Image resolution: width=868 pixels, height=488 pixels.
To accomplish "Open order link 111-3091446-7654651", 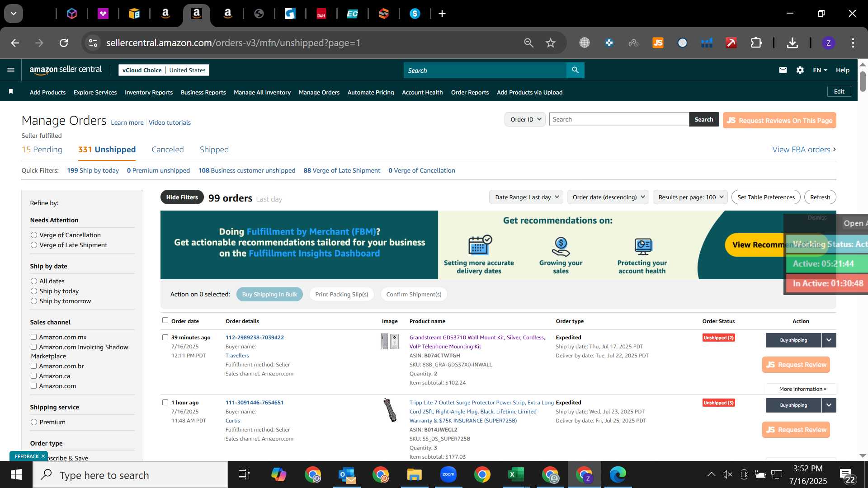I will 255,403.
